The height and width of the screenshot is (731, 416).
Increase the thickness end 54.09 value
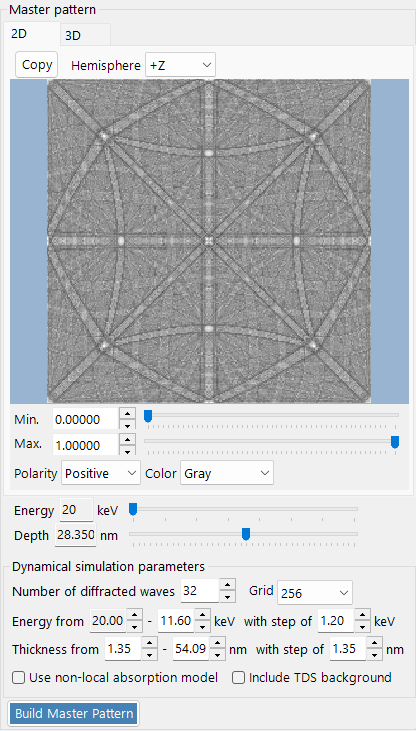coord(217,643)
